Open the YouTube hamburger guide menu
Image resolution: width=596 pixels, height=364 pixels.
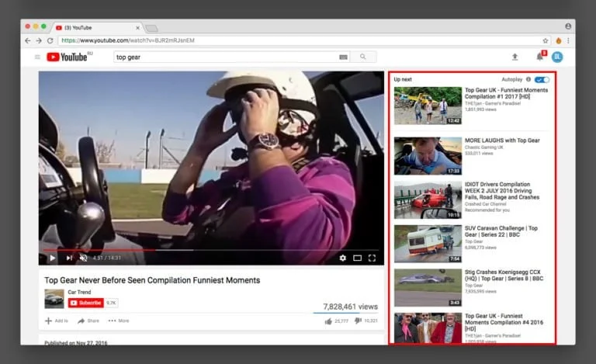37,57
